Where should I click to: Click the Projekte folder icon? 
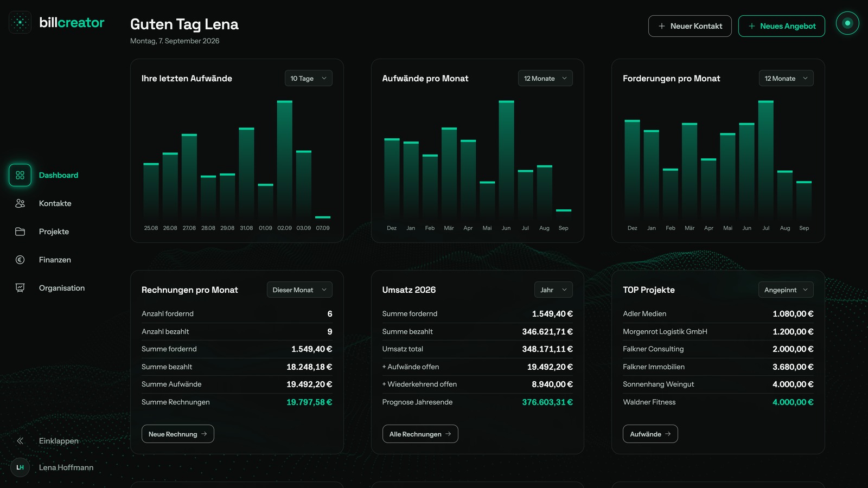[x=20, y=232]
